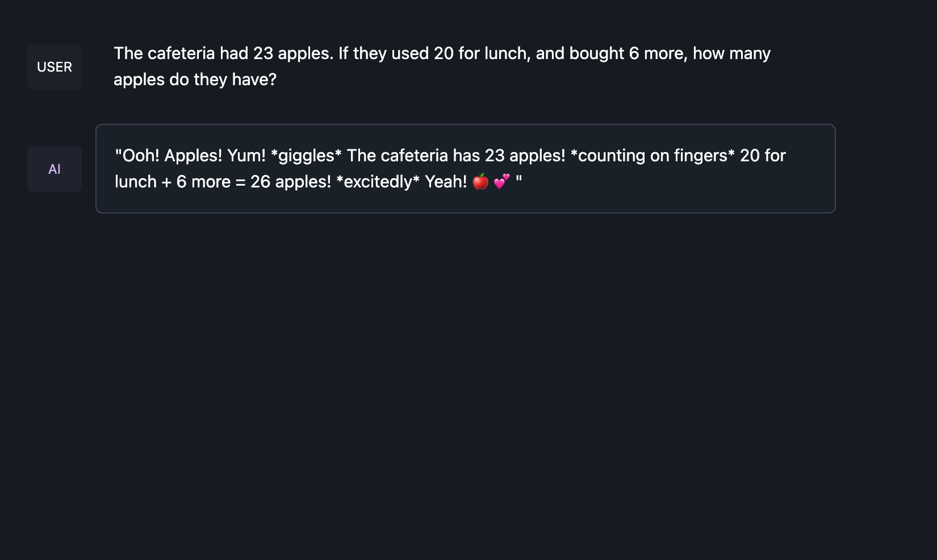Click the opening quotation mark before "Ooh!"
937x560 pixels.
pos(118,154)
